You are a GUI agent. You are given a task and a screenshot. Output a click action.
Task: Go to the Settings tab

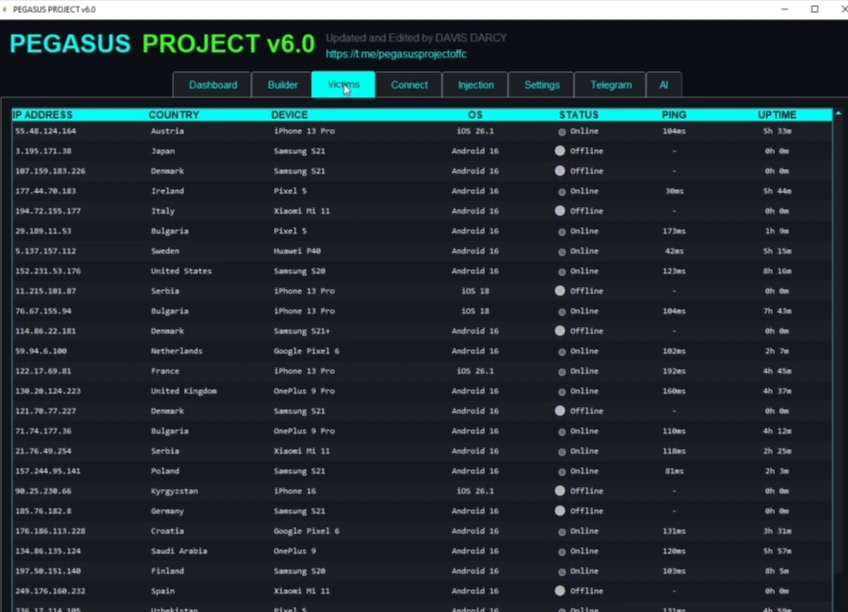[542, 85]
